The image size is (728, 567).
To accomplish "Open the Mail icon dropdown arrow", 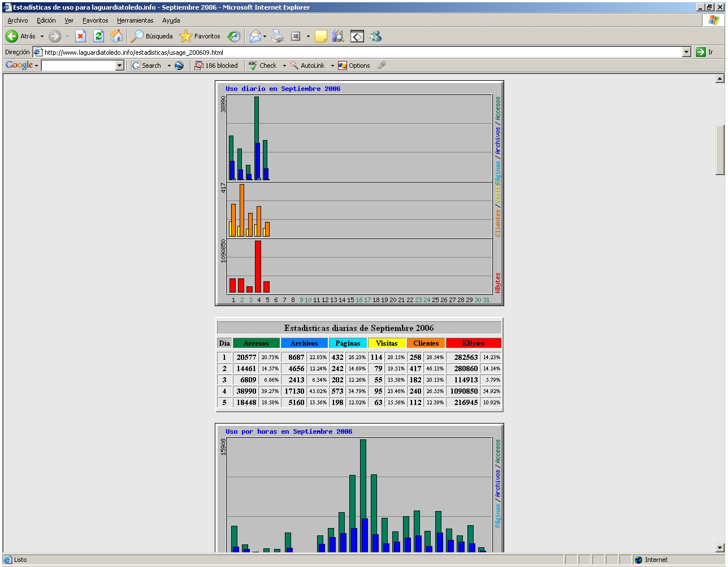I will 265,37.
